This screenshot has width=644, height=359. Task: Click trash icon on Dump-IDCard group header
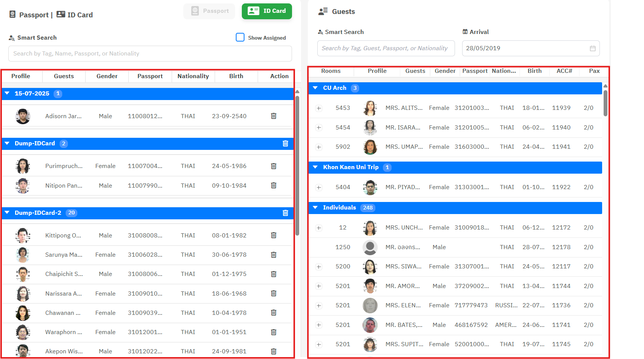[x=285, y=143]
